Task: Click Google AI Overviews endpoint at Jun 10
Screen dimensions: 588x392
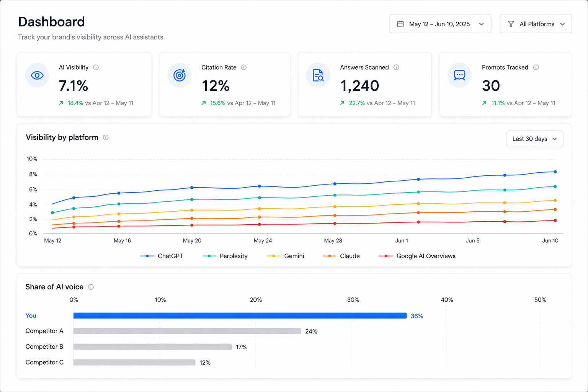Action: point(555,220)
